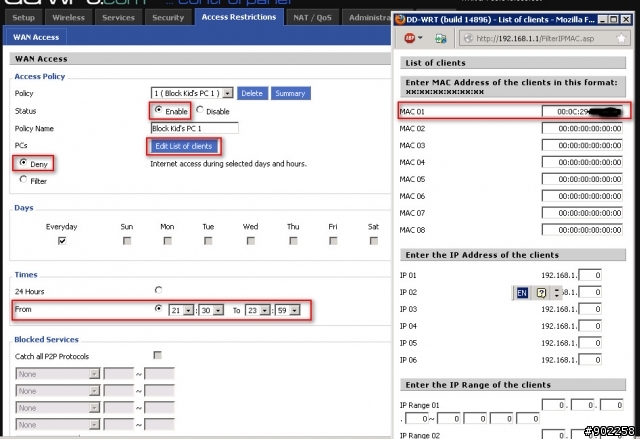Click the EN language bar indicator
This screenshot has width=640, height=439.
tap(522, 293)
